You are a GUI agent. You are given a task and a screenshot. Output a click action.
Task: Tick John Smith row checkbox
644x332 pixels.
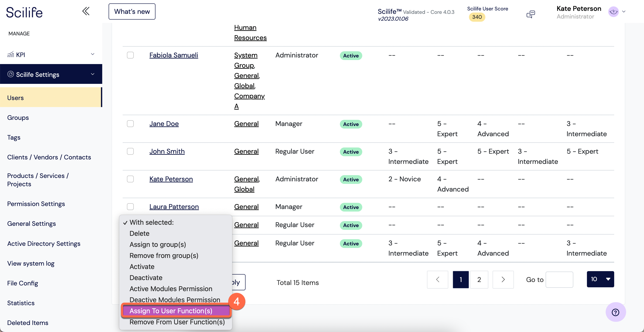(x=130, y=151)
